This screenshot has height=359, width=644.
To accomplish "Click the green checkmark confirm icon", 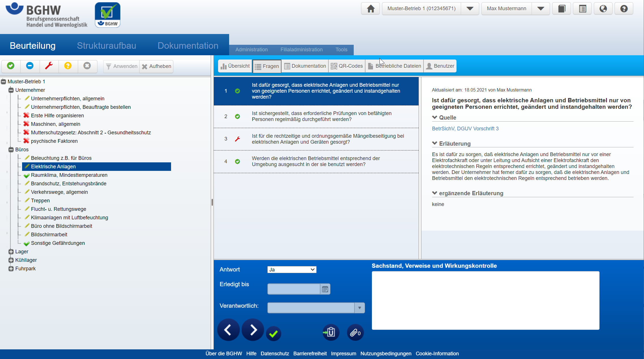I will 273,334.
